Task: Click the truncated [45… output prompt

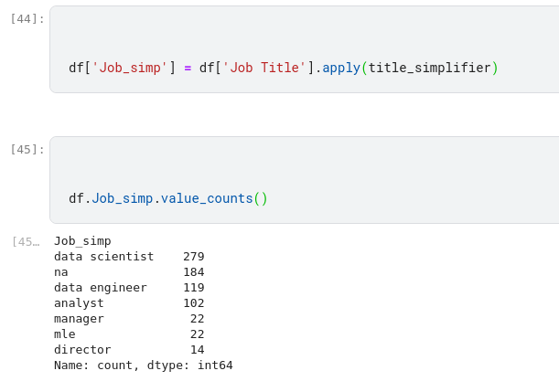Action: click(26, 241)
